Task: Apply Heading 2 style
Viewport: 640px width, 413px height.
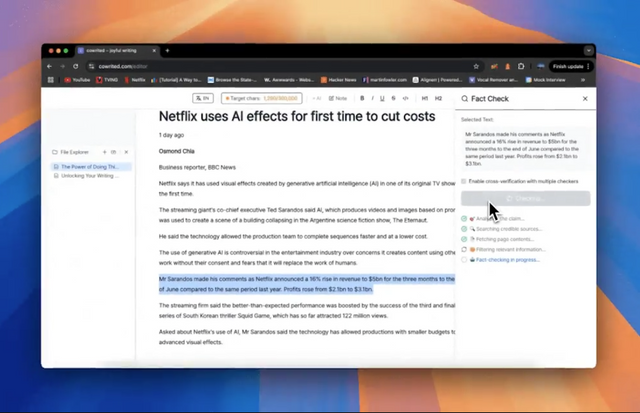Action: pyautogui.click(x=438, y=98)
